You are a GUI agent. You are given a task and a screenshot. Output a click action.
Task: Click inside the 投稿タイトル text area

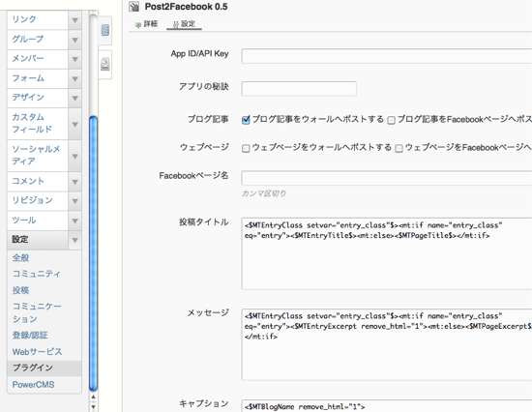coord(387,253)
